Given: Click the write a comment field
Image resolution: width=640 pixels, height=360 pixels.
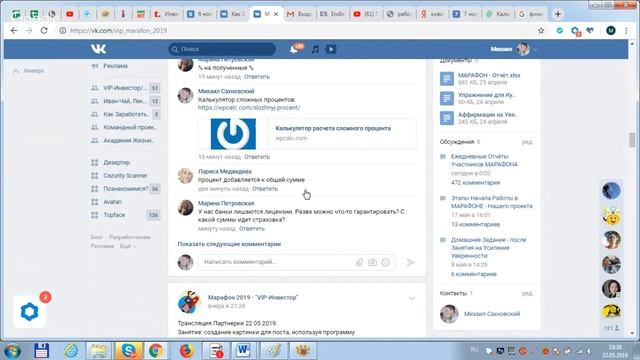Looking at the screenshot, I should tap(278, 262).
